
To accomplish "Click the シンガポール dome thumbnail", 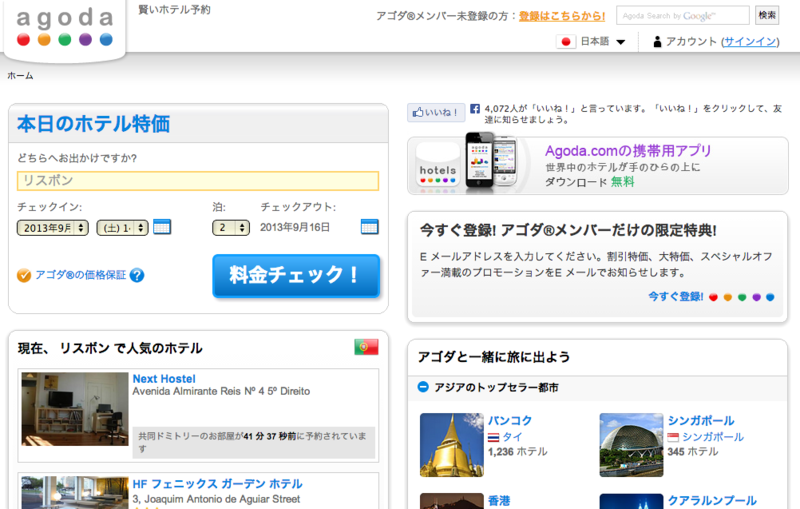I will click(x=631, y=445).
